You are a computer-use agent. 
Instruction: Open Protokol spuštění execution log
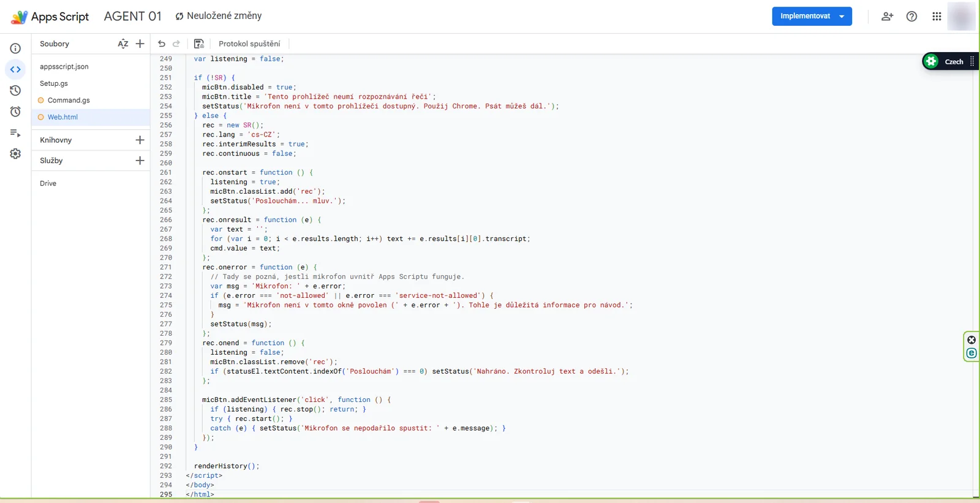point(249,43)
